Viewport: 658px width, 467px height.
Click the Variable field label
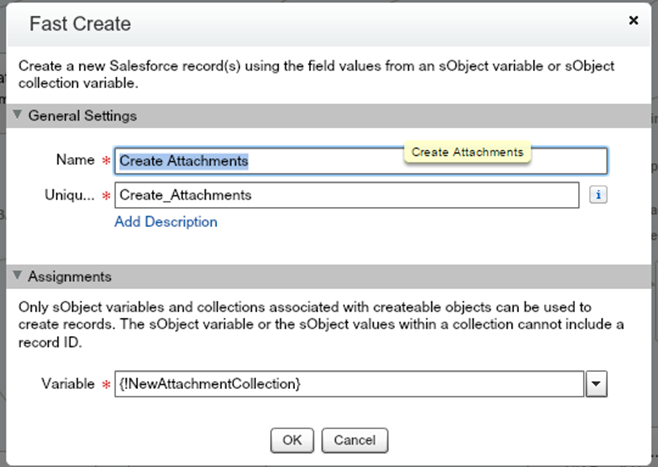click(x=66, y=383)
